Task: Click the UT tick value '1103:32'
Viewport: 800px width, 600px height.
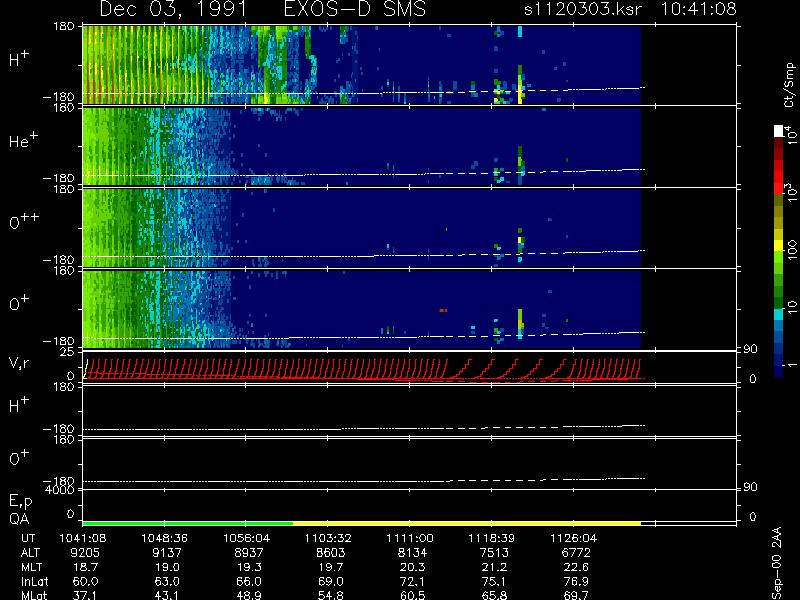Action: pos(328,538)
